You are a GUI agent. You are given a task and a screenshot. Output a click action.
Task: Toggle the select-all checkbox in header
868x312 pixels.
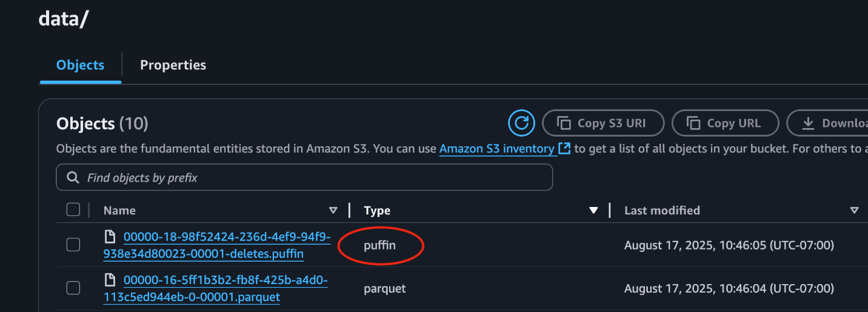[x=73, y=210]
